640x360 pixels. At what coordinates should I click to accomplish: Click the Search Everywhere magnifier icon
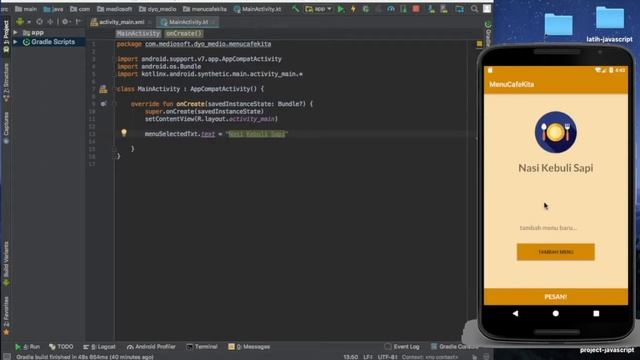[474, 9]
